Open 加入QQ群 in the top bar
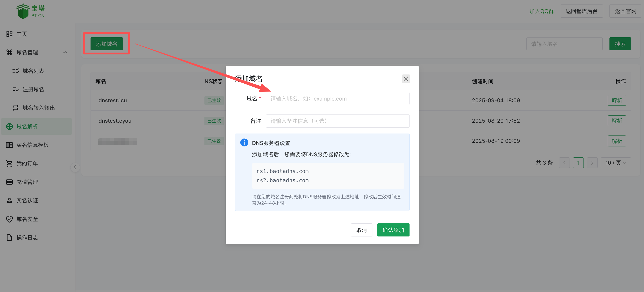The image size is (644, 292). pyautogui.click(x=541, y=11)
